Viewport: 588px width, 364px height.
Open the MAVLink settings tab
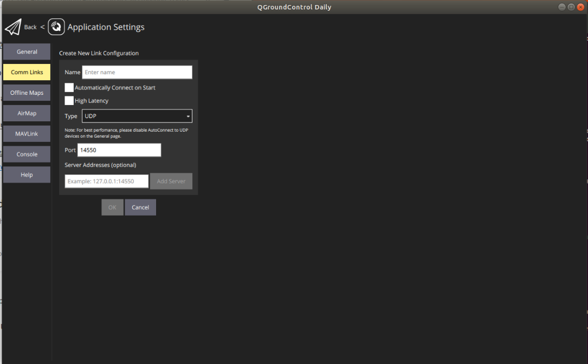pyautogui.click(x=27, y=134)
